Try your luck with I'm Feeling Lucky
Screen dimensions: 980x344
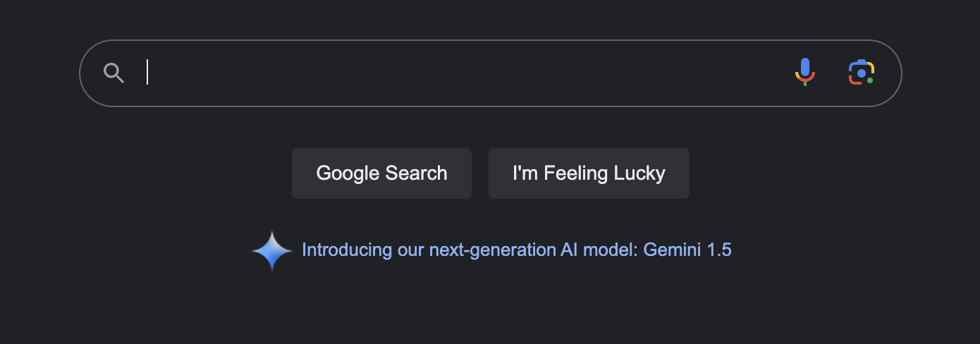coord(589,173)
